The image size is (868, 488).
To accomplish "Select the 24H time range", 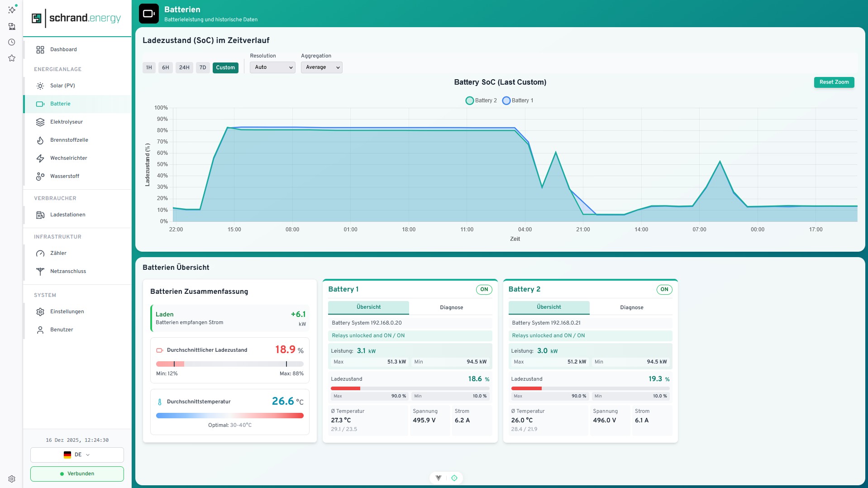I will 184,67.
